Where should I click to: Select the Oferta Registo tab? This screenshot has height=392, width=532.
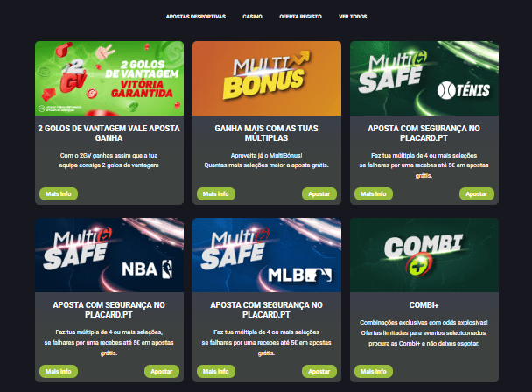tap(300, 17)
